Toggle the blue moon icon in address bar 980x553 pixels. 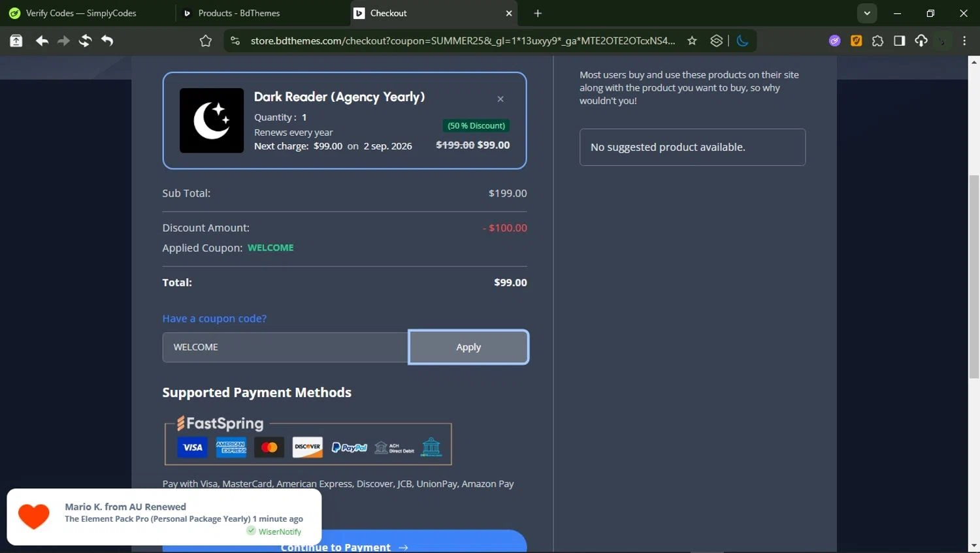tap(742, 41)
